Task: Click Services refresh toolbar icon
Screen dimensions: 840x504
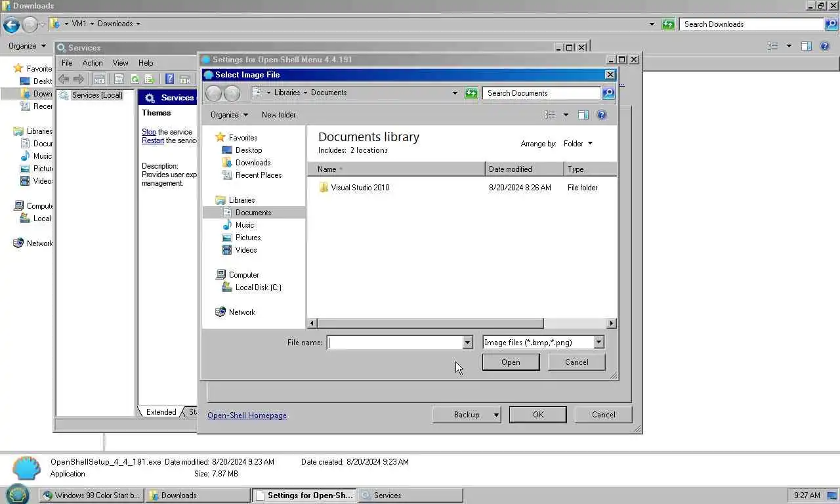Action: point(134,79)
